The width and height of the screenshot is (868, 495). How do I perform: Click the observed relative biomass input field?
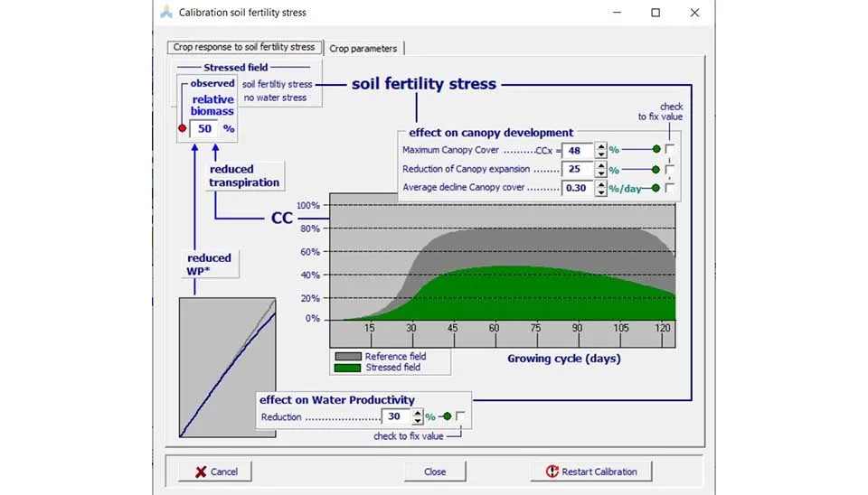205,129
